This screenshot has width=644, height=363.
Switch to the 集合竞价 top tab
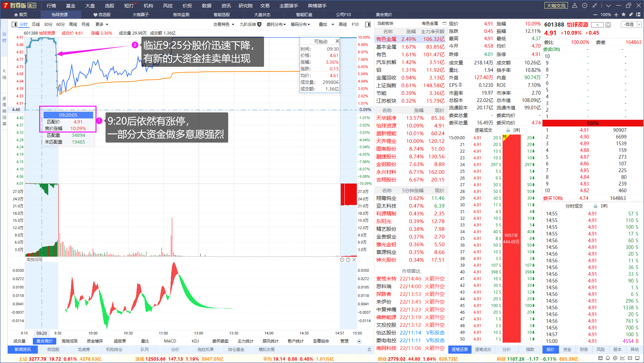tap(384, 15)
